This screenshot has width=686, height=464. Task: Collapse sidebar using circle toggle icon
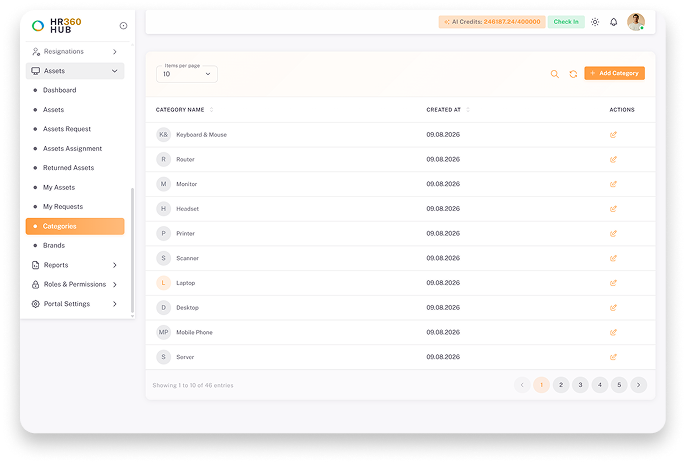pyautogui.click(x=123, y=26)
